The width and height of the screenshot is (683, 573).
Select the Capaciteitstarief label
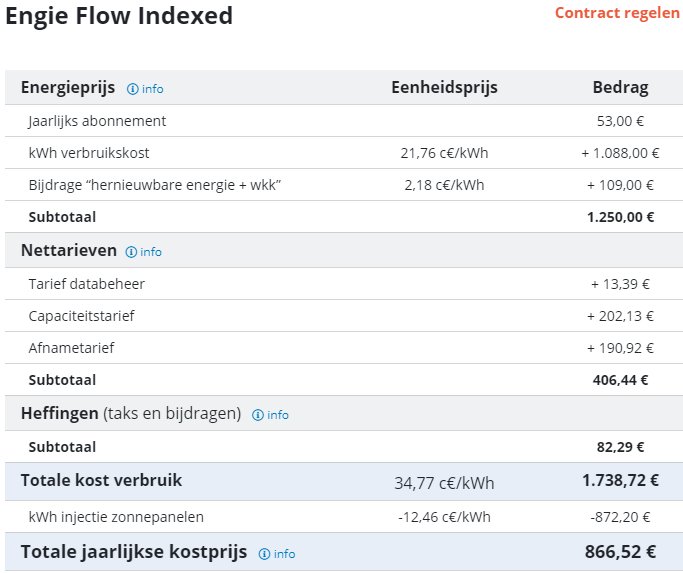[81, 316]
